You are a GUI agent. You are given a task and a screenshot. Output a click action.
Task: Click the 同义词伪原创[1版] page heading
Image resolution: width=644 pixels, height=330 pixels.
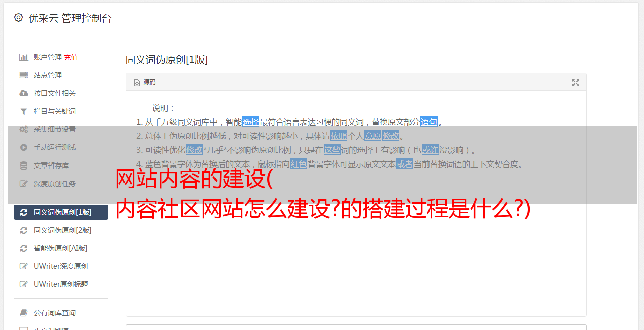coord(167,60)
